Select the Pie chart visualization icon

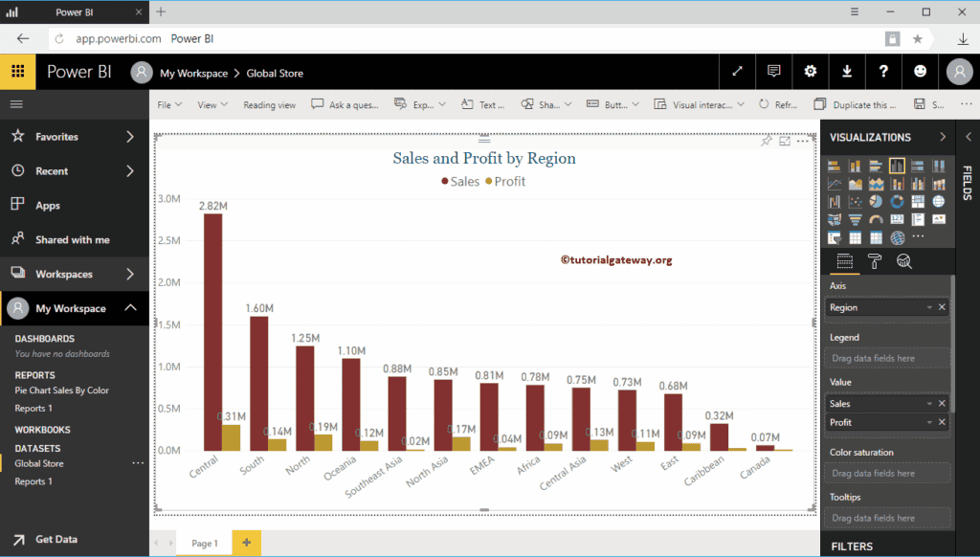(876, 201)
